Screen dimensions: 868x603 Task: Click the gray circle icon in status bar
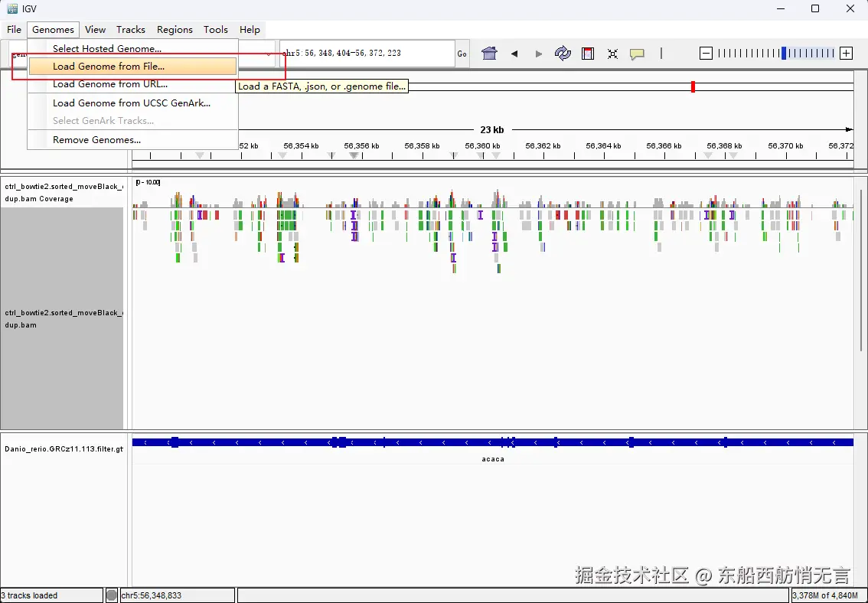[112, 595]
